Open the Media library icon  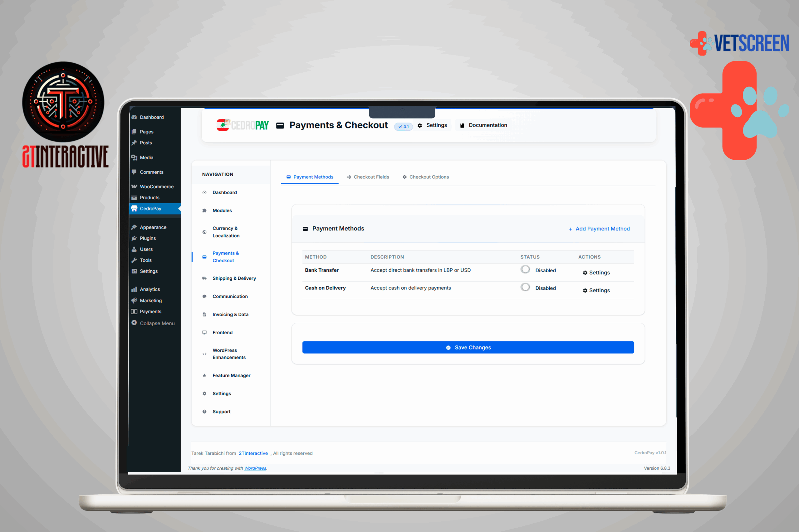tap(135, 157)
